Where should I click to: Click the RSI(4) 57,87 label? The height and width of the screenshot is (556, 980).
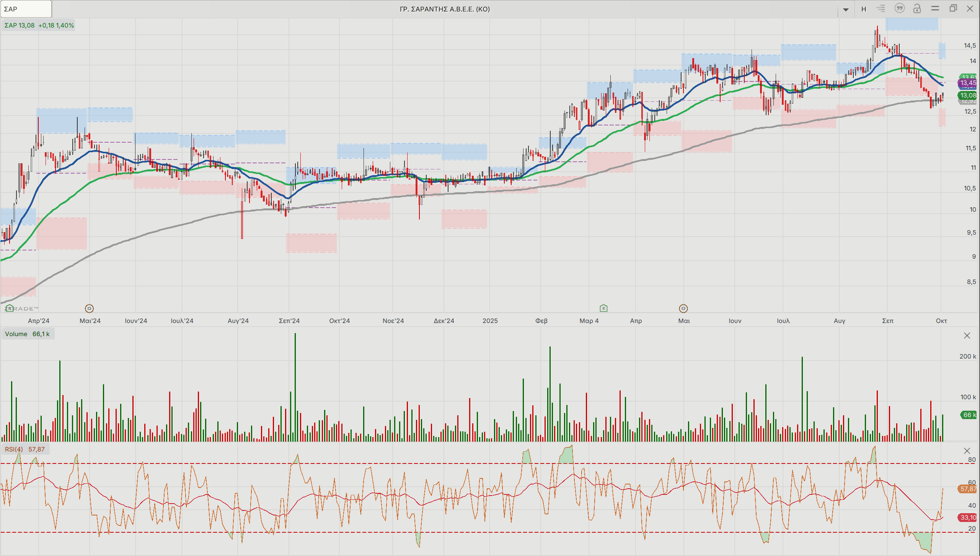pyautogui.click(x=24, y=449)
